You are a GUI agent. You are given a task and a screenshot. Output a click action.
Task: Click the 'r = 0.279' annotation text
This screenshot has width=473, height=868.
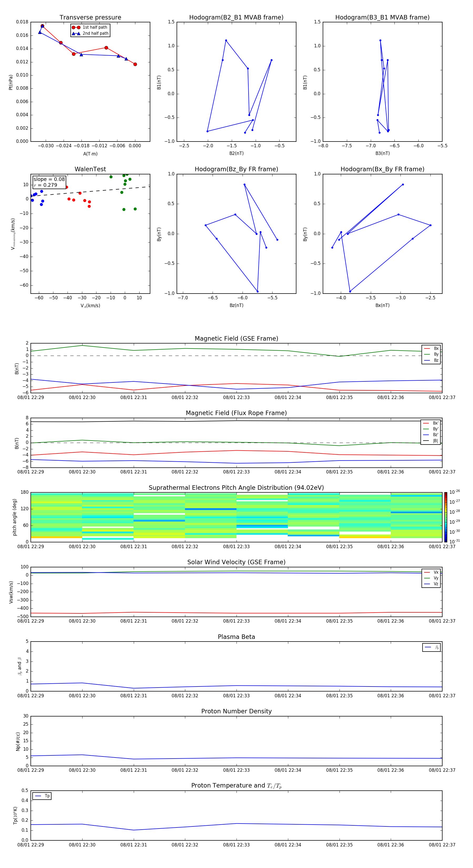click(45, 185)
